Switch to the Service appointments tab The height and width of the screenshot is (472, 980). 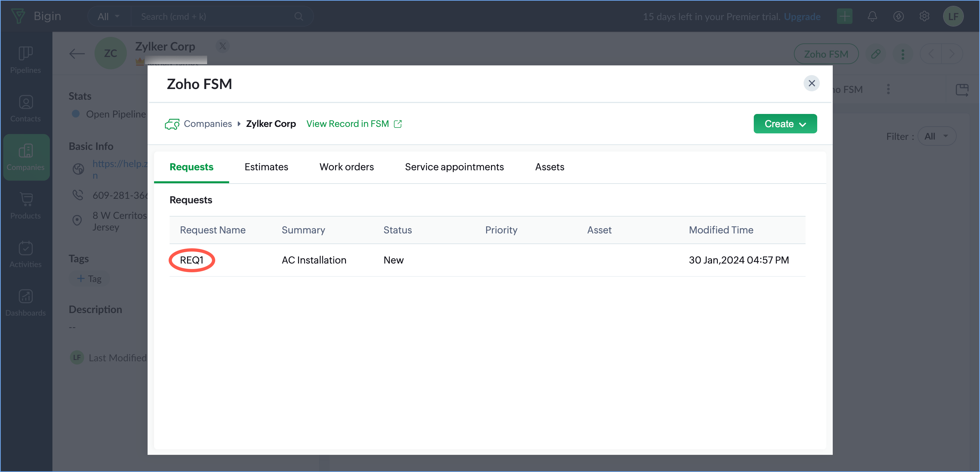click(x=454, y=167)
